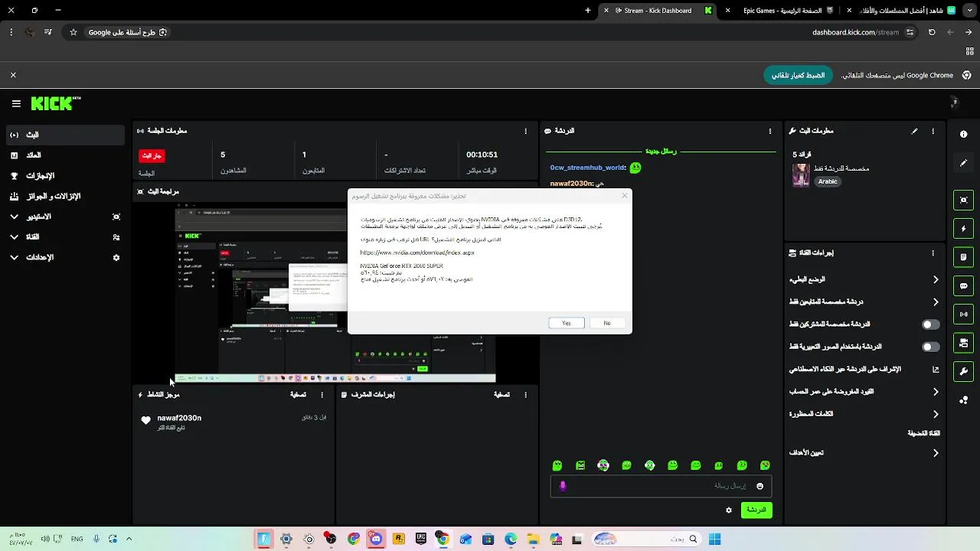
Task: Open activity feed panel three-dot menu
Action: (x=322, y=395)
